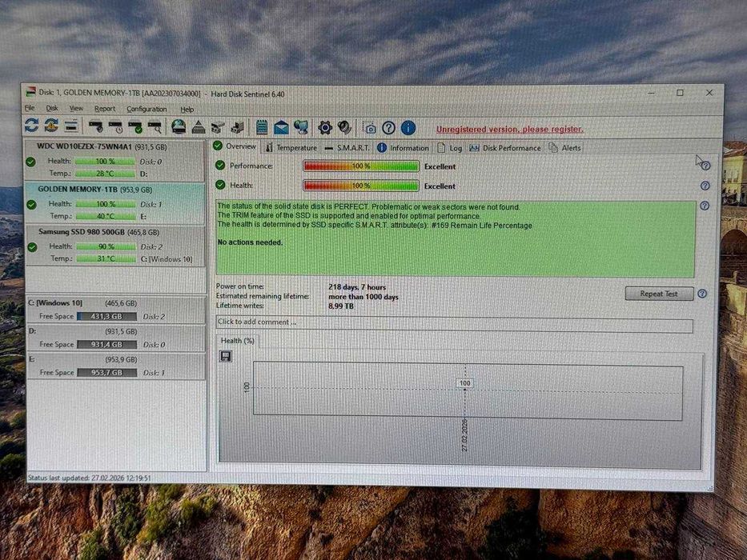Click the WDC disk 28 °C temperature bar
747x560 pixels.
(105, 174)
